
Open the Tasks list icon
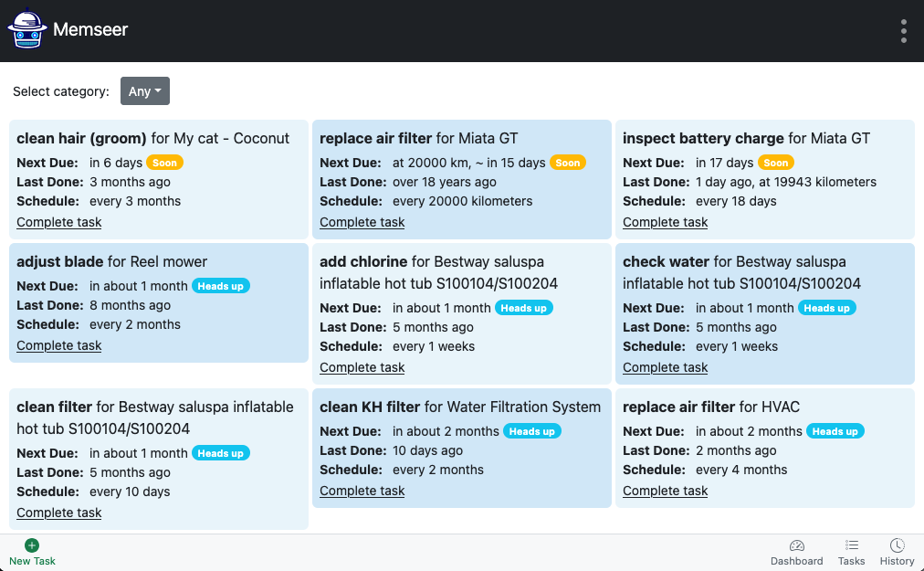(x=852, y=545)
